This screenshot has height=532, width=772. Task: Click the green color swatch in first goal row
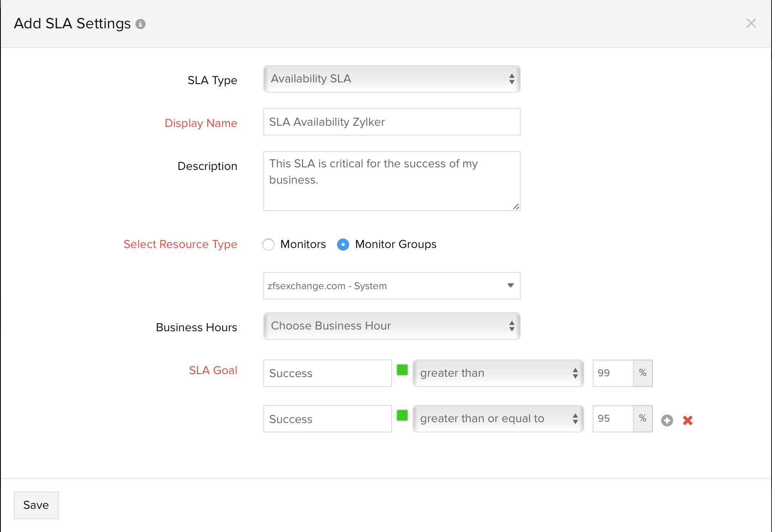(x=402, y=370)
